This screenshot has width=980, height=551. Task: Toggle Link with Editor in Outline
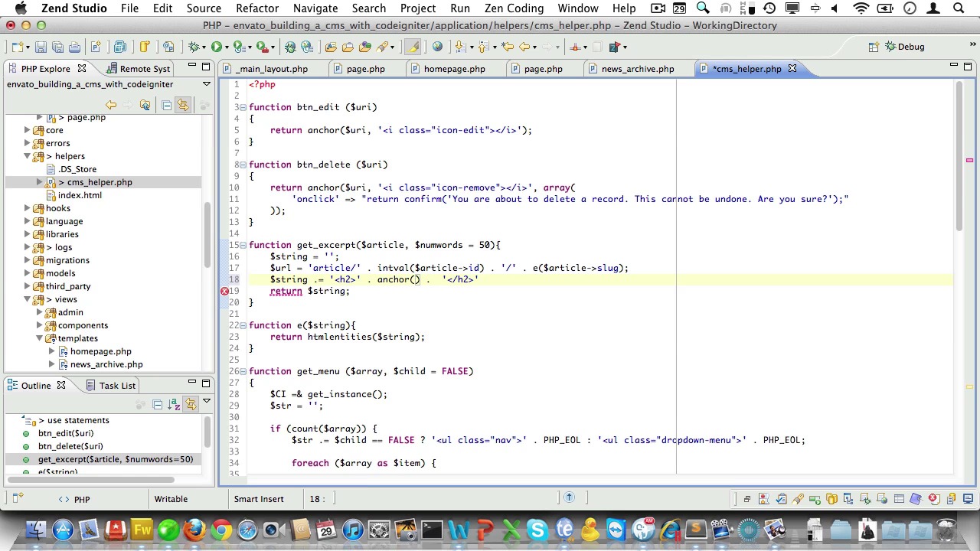[190, 404]
